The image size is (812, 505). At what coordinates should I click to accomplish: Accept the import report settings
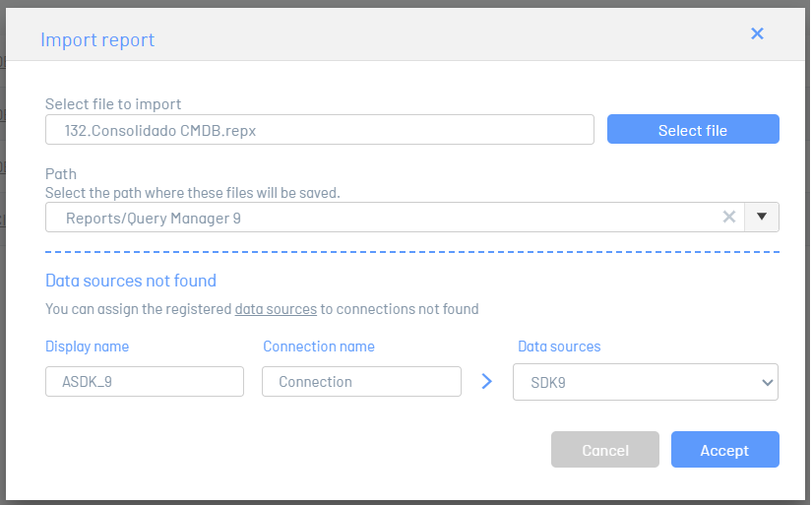tap(725, 450)
